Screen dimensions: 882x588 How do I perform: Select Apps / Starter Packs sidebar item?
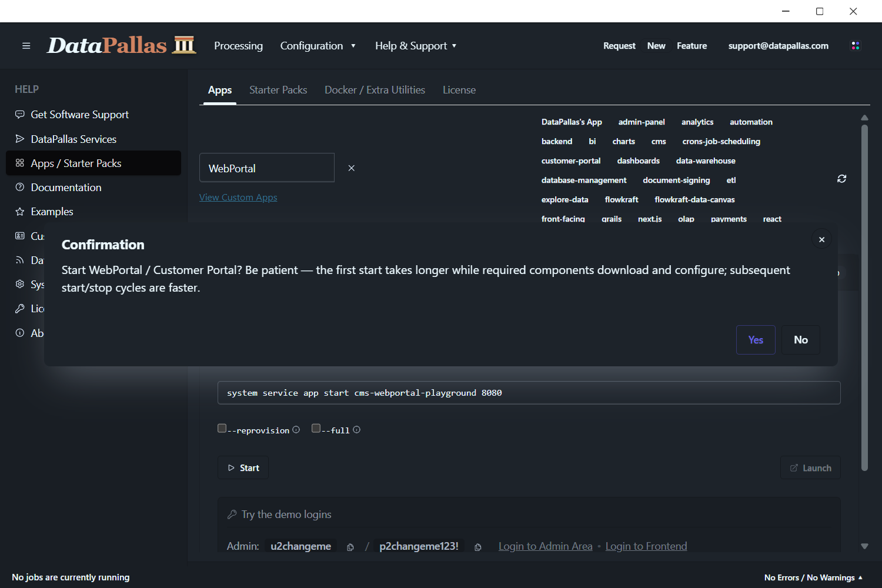(x=93, y=163)
